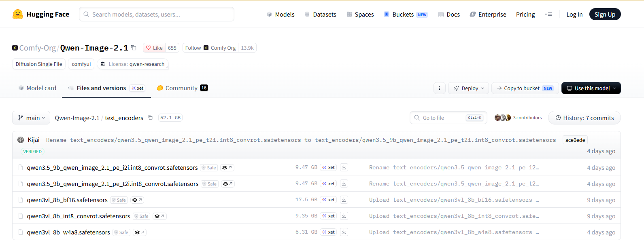
Task: Click Log In link
Action: (x=574, y=15)
